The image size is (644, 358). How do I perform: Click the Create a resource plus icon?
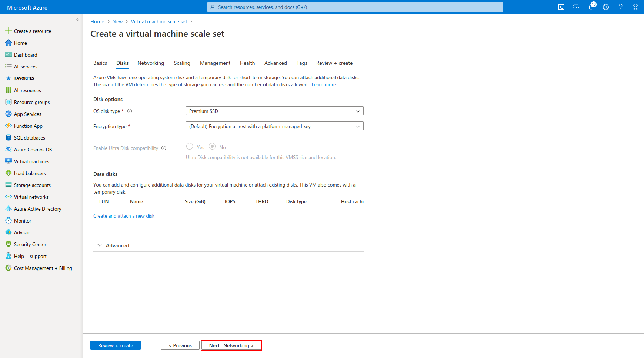[x=9, y=31]
